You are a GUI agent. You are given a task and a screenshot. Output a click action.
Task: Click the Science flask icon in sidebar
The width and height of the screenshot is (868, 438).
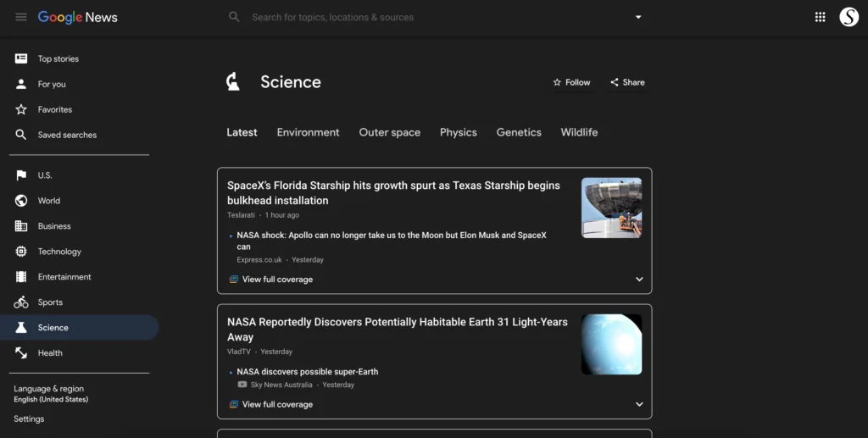[21, 327]
